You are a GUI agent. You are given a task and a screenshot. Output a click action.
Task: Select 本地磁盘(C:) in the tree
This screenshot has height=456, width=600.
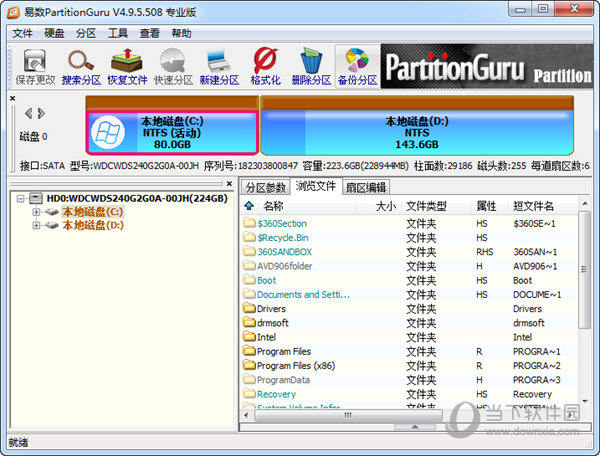pyautogui.click(x=93, y=212)
